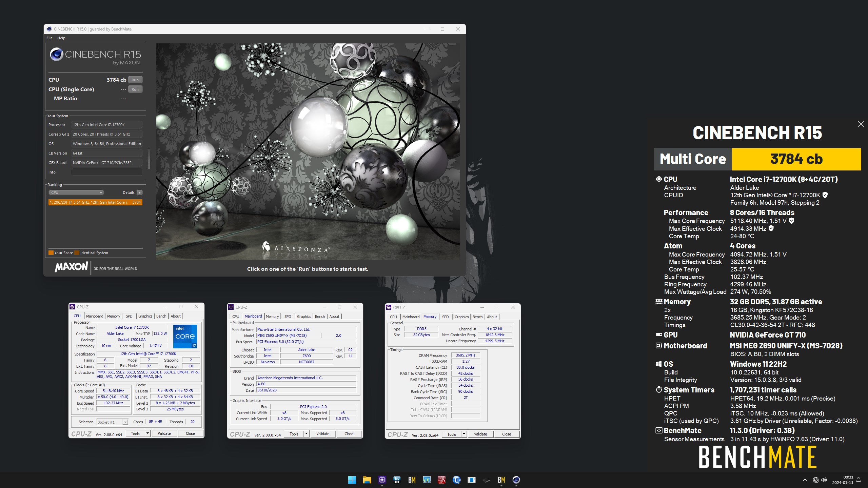Click the red taskbar icon

[x=441, y=480]
